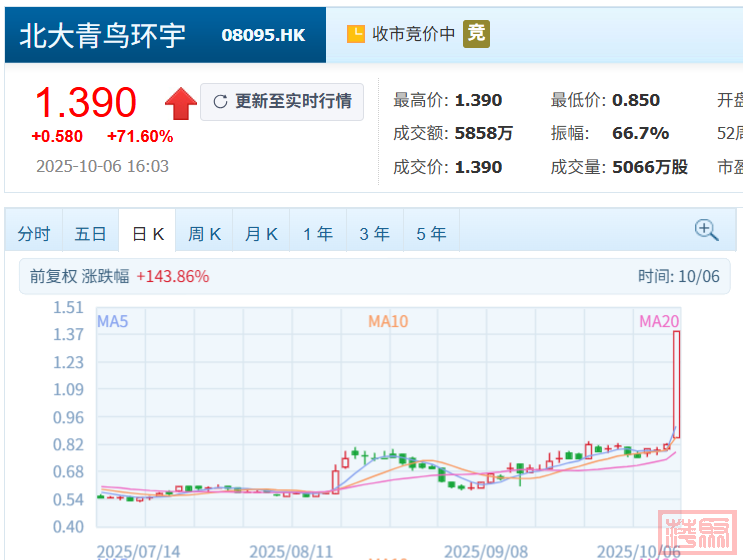The width and height of the screenshot is (743, 560).
Task: Toggle the MA10 line legend
Action: tap(388, 321)
